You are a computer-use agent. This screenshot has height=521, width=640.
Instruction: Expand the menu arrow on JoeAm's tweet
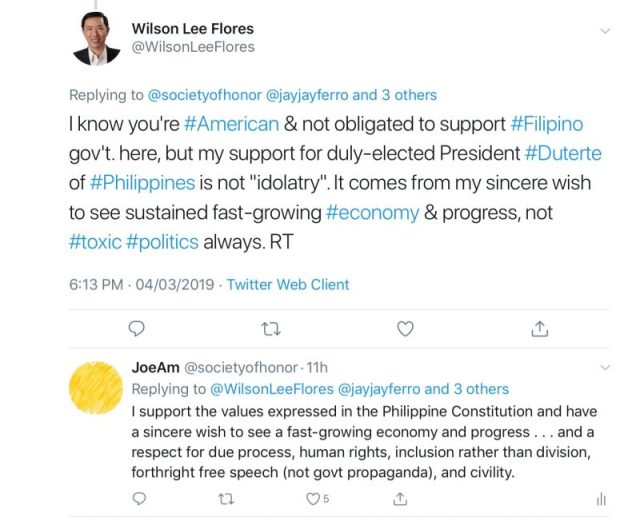pos(602,367)
